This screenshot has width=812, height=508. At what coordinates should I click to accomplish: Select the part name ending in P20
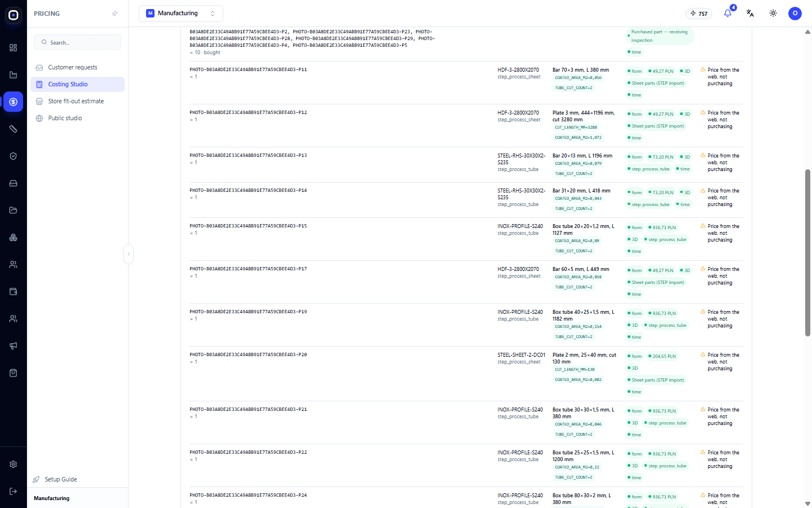click(x=248, y=354)
